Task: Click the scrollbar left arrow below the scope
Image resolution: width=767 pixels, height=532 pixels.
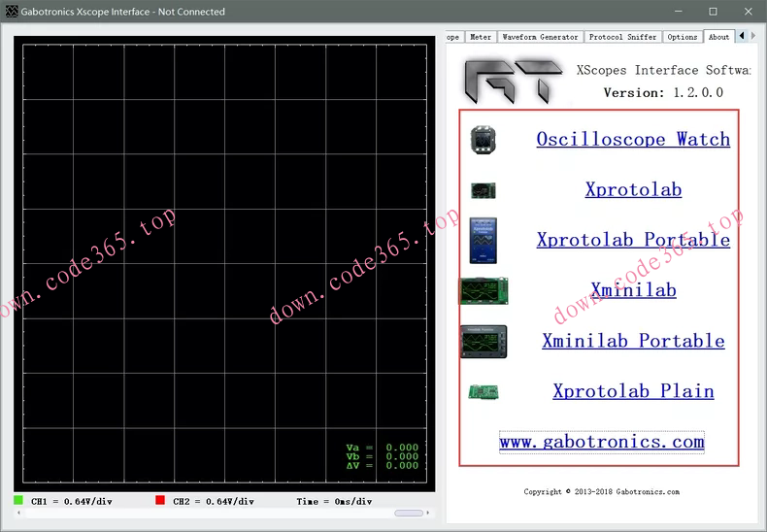Action: (x=19, y=513)
